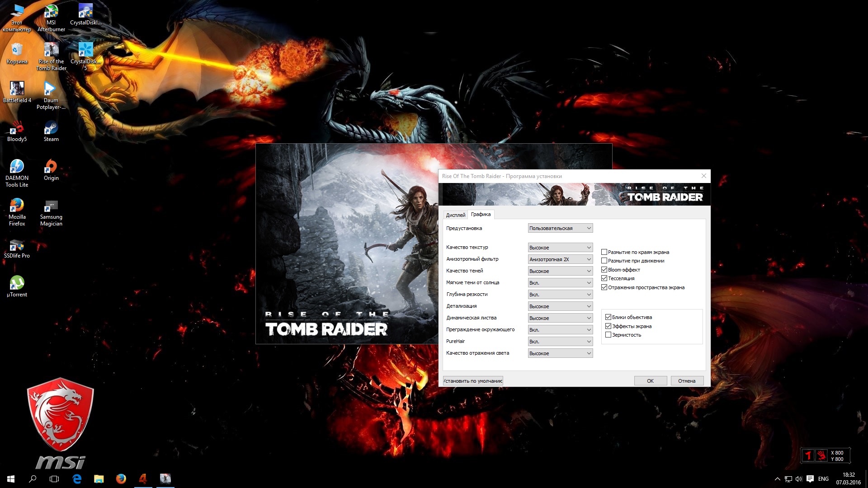Open Анизотропный фильтр dropdown
This screenshot has width=868, height=488.
tap(560, 259)
